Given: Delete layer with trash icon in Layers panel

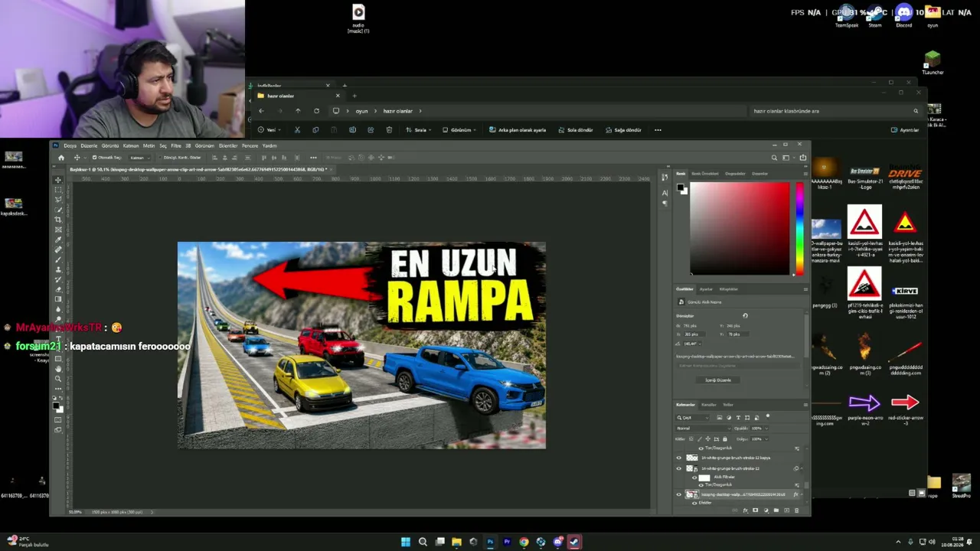Looking at the screenshot, I should tap(796, 510).
